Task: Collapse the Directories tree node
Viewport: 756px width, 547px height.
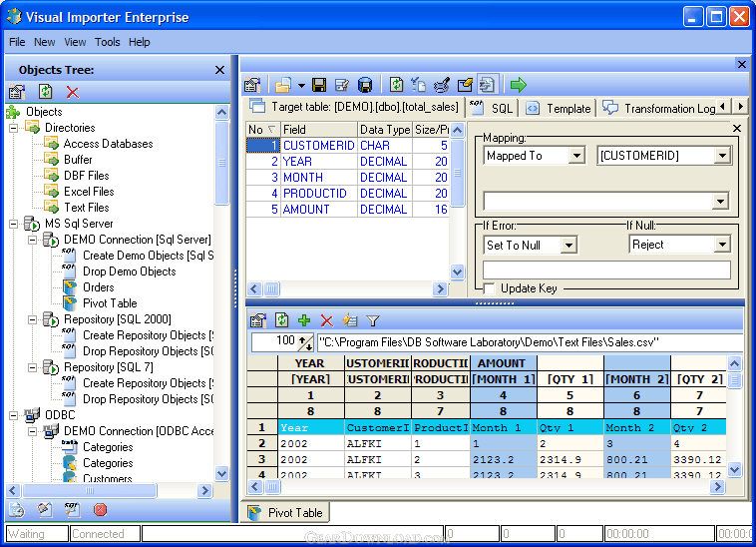Action: pos(14,128)
